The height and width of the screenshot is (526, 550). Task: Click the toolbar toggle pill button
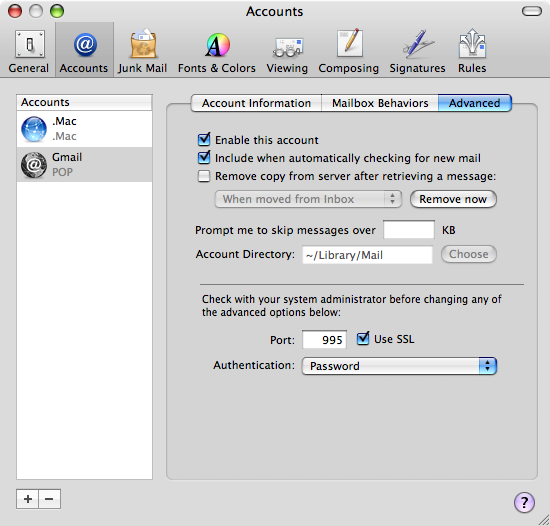tap(532, 11)
